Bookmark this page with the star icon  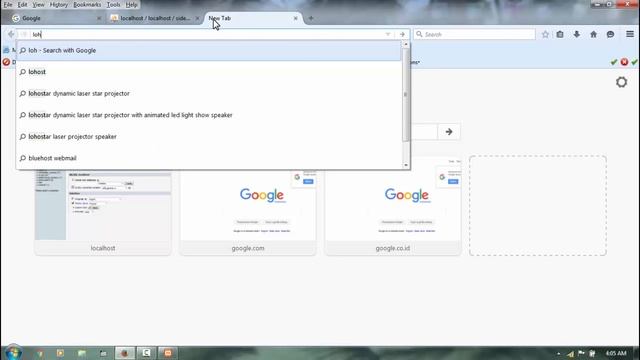tap(545, 34)
